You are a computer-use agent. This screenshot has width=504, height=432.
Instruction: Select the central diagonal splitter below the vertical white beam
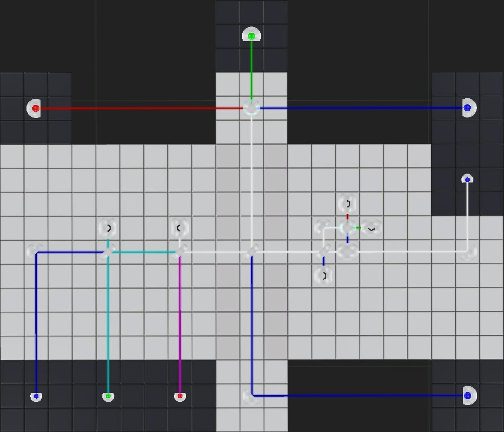[251, 251]
